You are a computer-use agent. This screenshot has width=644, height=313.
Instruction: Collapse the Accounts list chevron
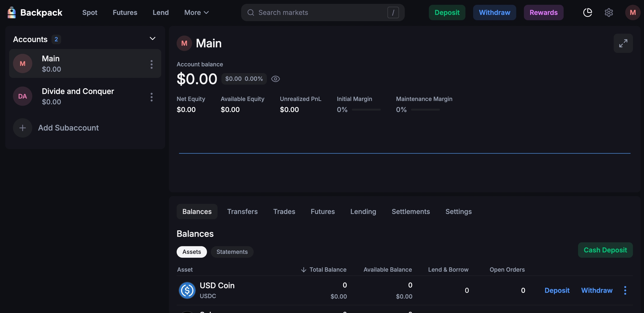(x=152, y=39)
